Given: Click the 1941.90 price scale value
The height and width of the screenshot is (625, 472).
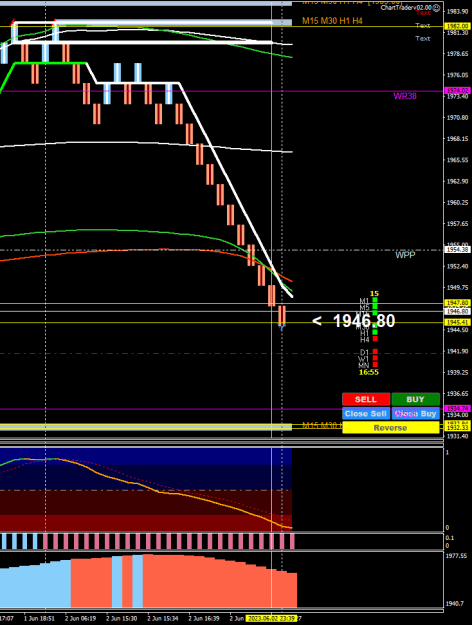Looking at the screenshot, I should (458, 351).
